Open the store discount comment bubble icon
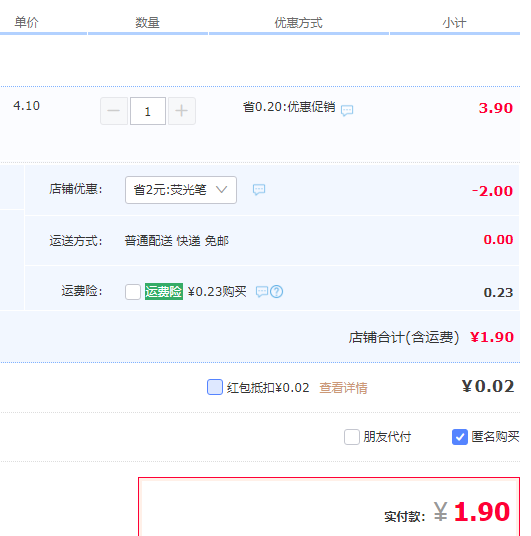Image resolution: width=531 pixels, height=536 pixels. [259, 189]
